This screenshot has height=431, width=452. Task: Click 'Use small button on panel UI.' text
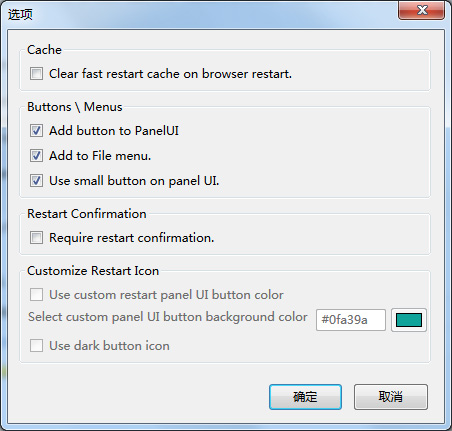[x=134, y=181]
